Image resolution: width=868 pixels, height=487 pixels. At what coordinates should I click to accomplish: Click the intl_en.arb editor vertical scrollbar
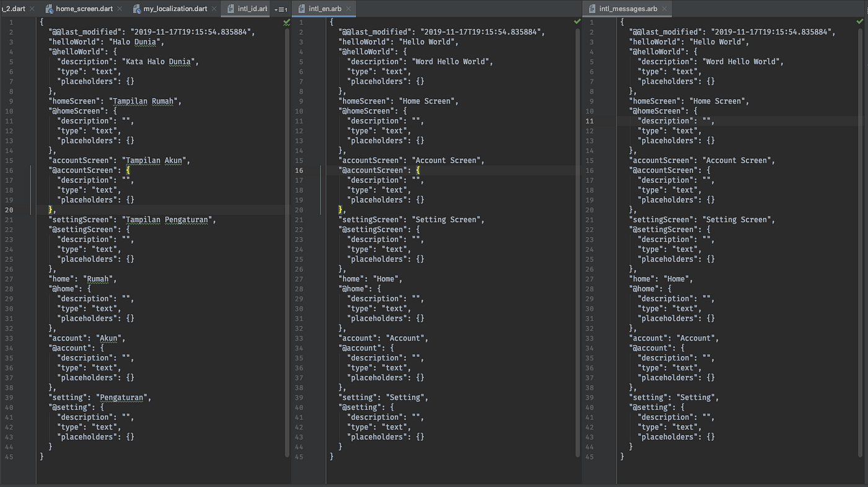(578, 242)
